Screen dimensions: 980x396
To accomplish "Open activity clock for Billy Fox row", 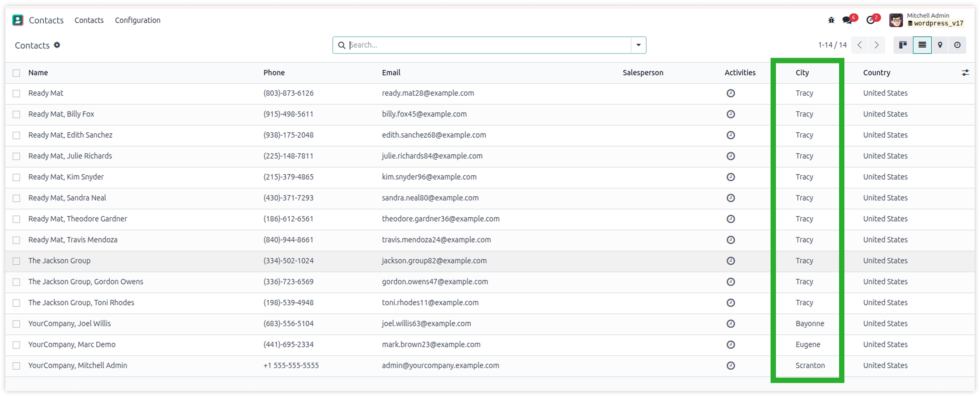I will pos(730,114).
